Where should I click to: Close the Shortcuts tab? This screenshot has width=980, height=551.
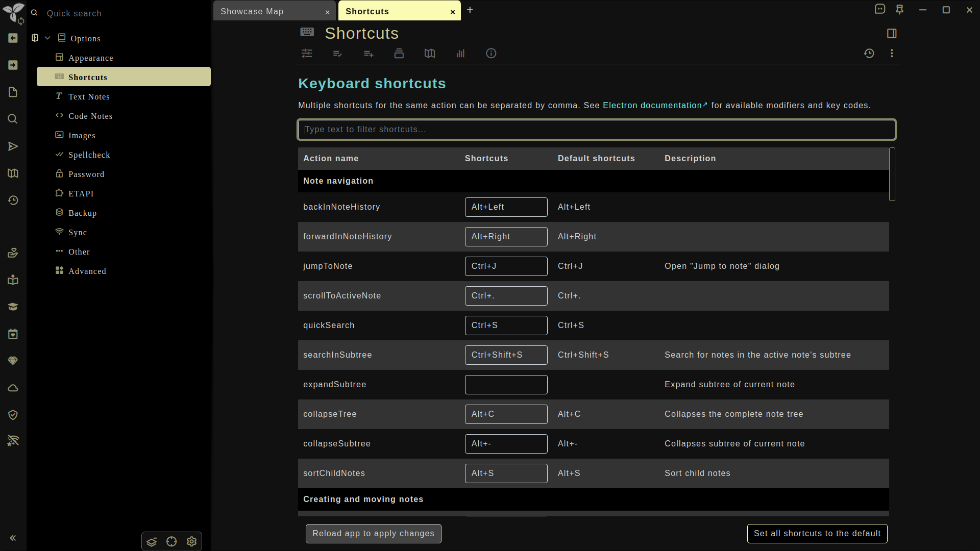(453, 12)
